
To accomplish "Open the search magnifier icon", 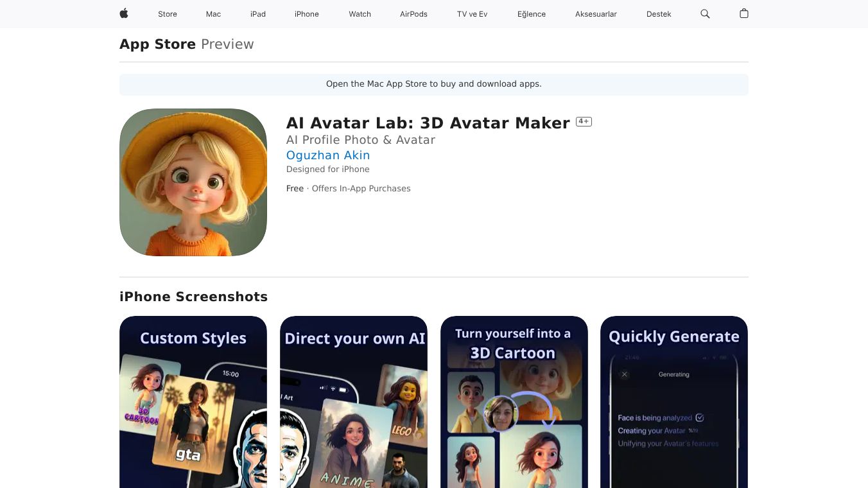I will coord(705,13).
